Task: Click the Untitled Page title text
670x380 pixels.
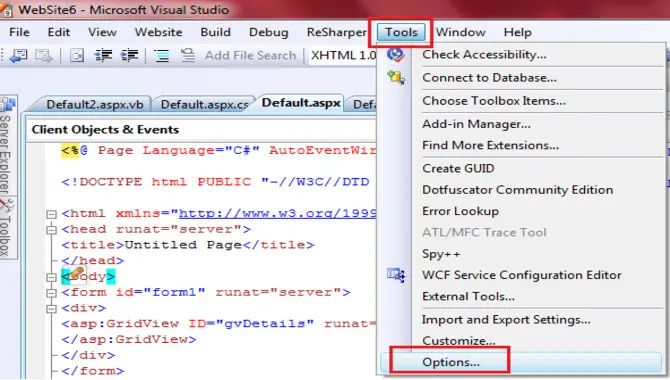Action: (183, 245)
